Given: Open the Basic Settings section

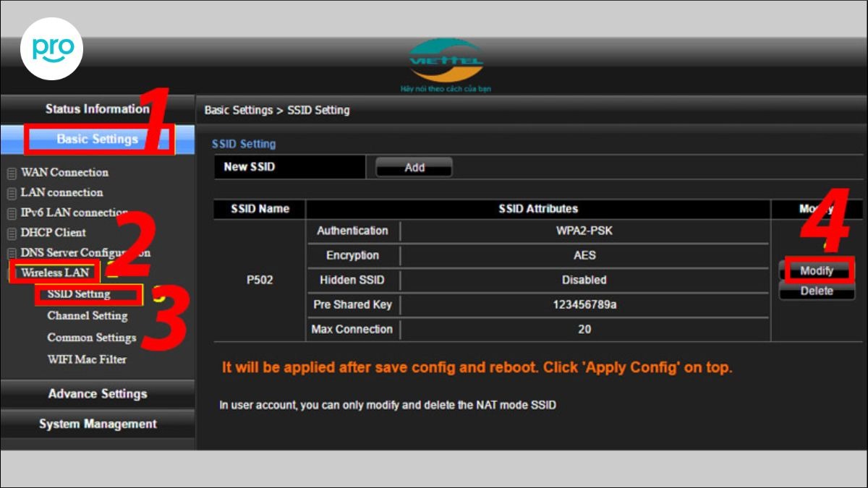Looking at the screenshot, I should coord(97,140).
